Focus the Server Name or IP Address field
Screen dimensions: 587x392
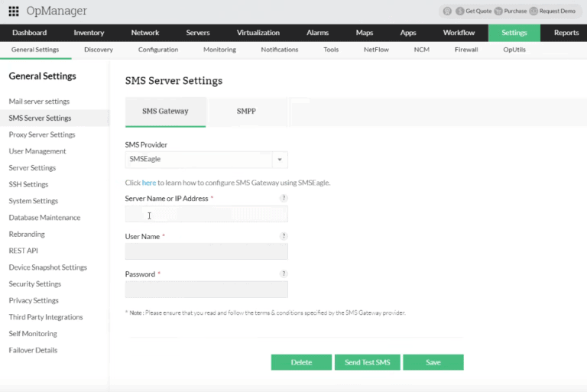tap(206, 214)
